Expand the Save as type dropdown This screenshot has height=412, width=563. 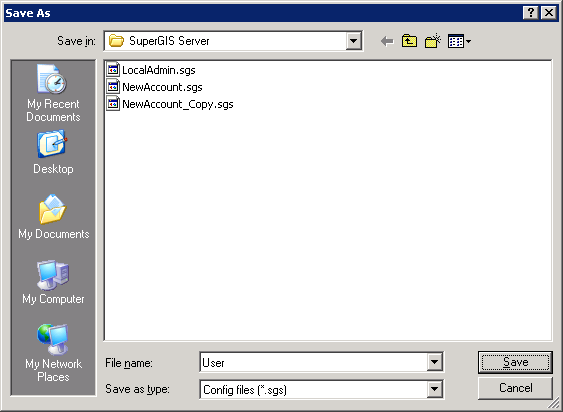click(x=434, y=389)
